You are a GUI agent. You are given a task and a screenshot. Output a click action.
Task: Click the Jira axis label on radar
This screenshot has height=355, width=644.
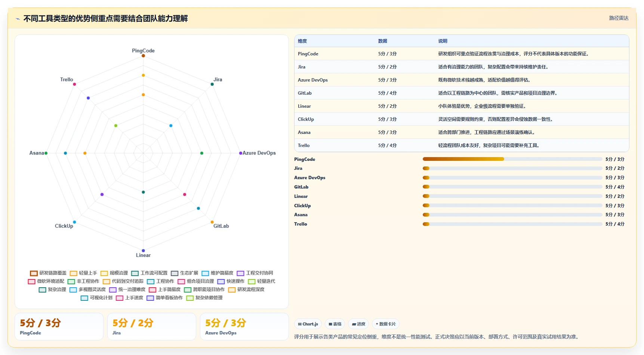(x=218, y=79)
